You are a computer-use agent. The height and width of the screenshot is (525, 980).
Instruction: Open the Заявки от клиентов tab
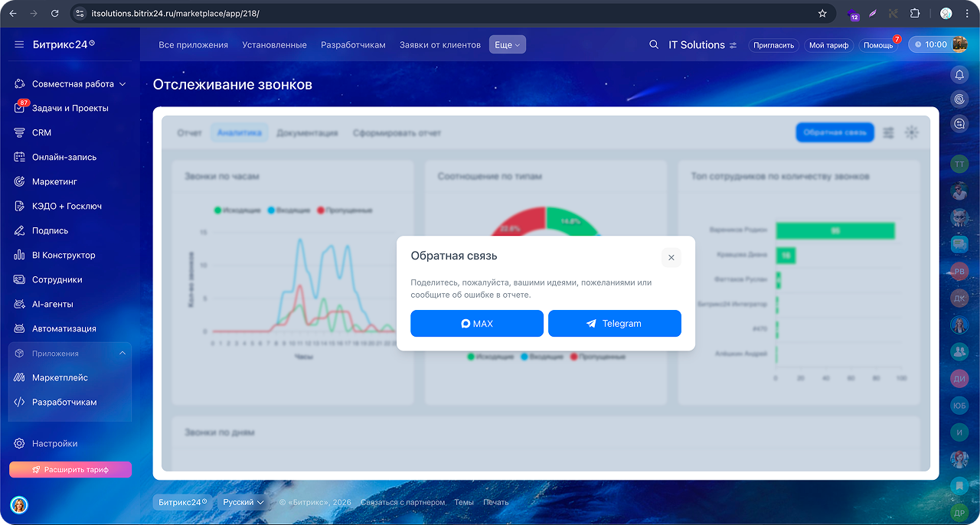click(439, 45)
